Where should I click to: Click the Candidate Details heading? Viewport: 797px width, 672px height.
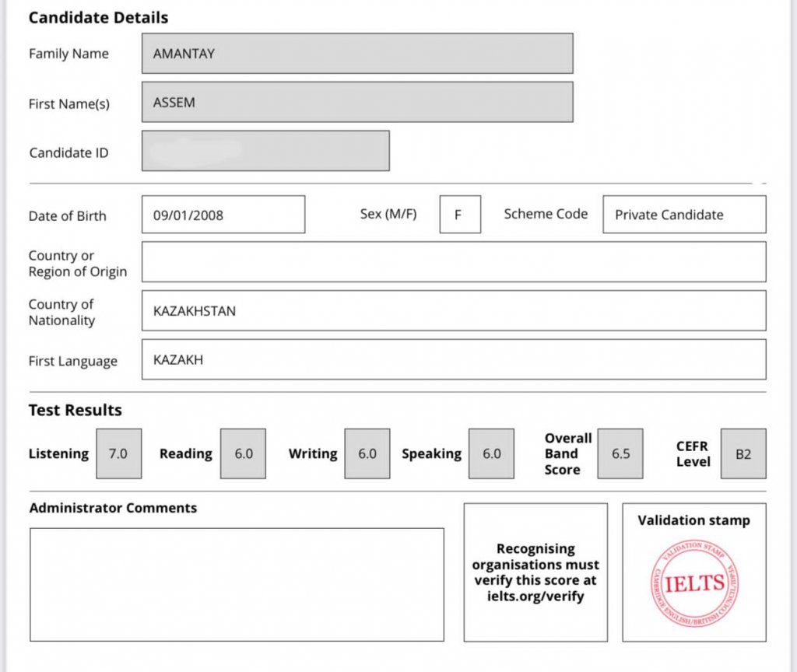coord(98,17)
